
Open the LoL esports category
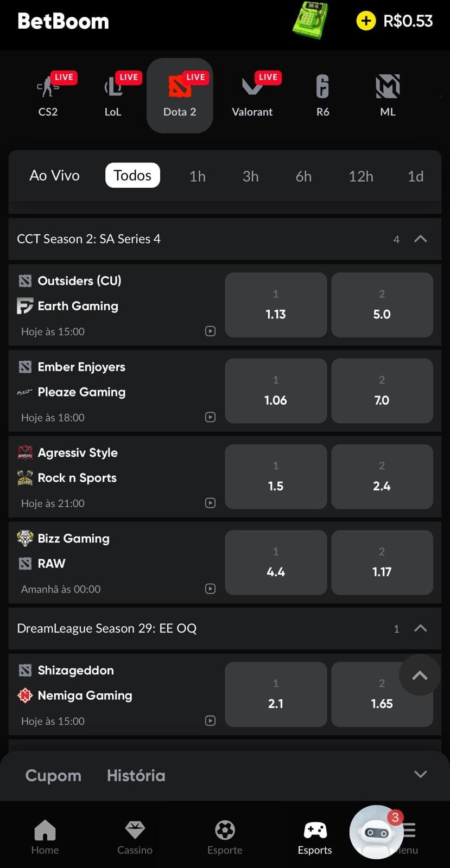(113, 95)
